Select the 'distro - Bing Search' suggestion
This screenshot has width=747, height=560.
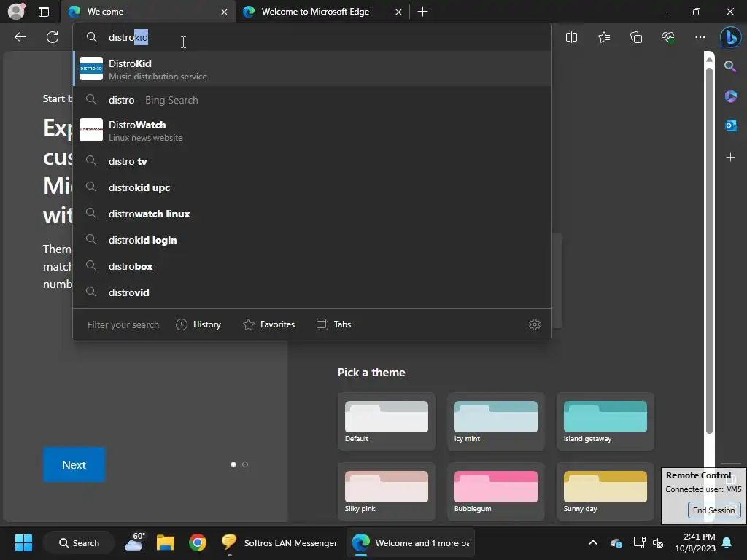coord(312,100)
